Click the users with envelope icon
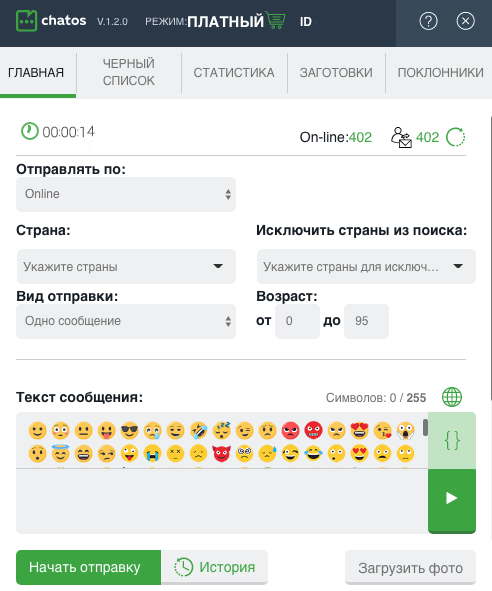This screenshot has width=492, height=591. [401, 137]
